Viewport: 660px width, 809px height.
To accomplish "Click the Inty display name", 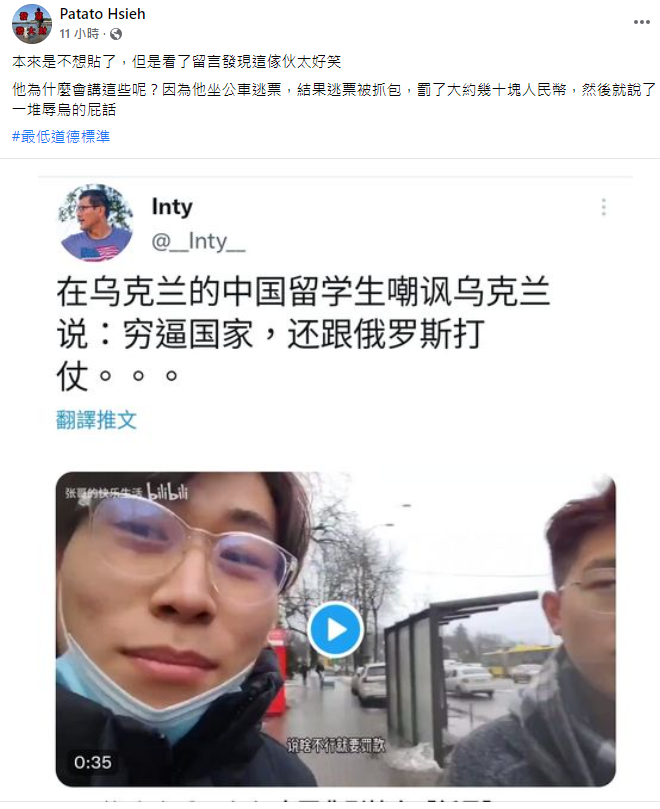I will [172, 207].
